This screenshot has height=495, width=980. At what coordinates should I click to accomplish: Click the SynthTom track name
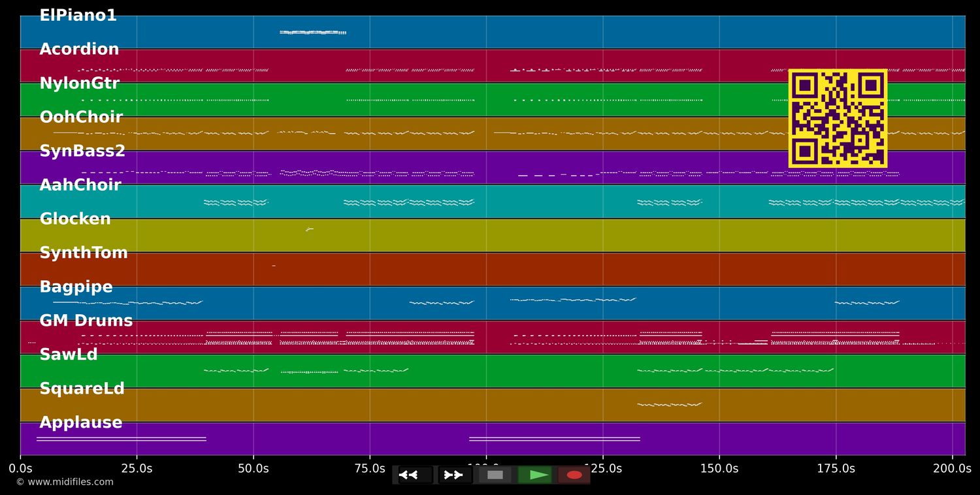(84, 253)
